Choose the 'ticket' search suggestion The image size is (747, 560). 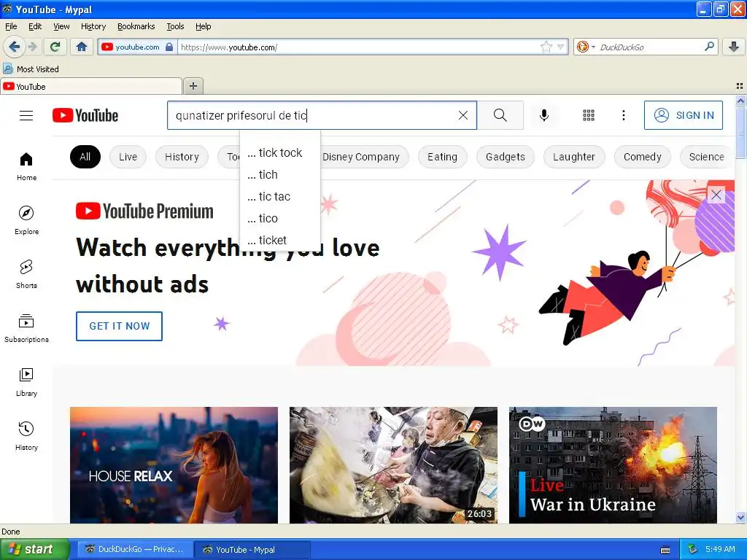(x=280, y=239)
